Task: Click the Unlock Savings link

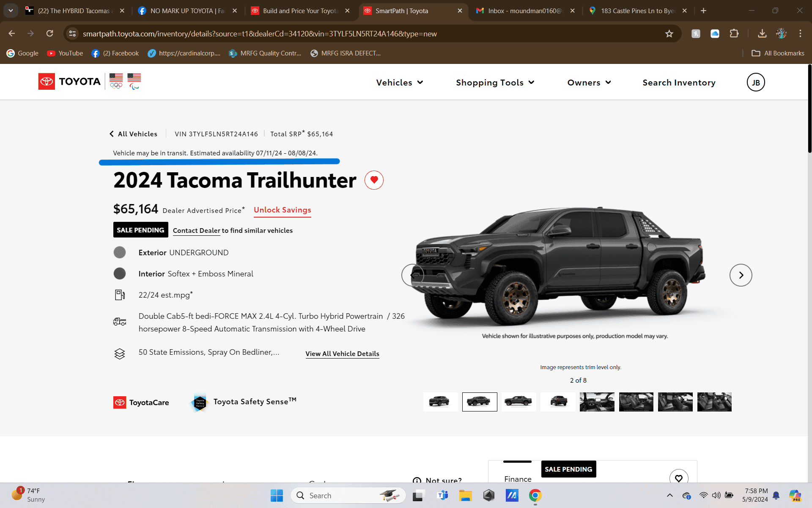Action: click(283, 210)
